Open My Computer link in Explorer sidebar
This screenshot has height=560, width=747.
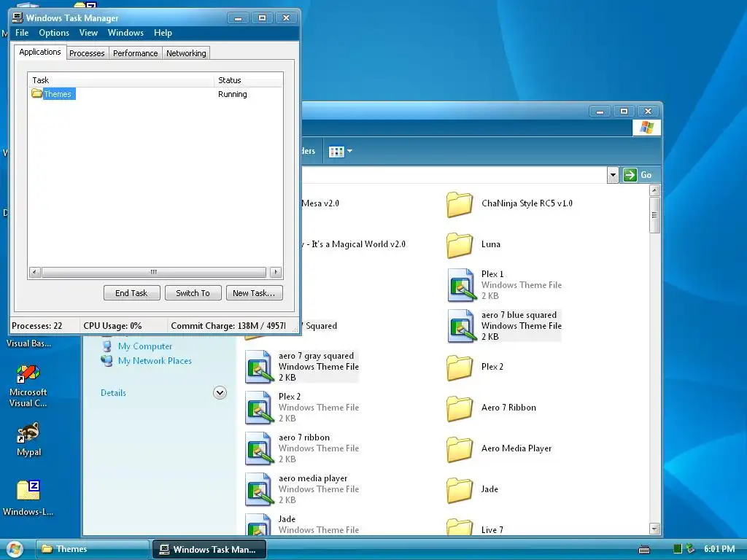click(145, 346)
